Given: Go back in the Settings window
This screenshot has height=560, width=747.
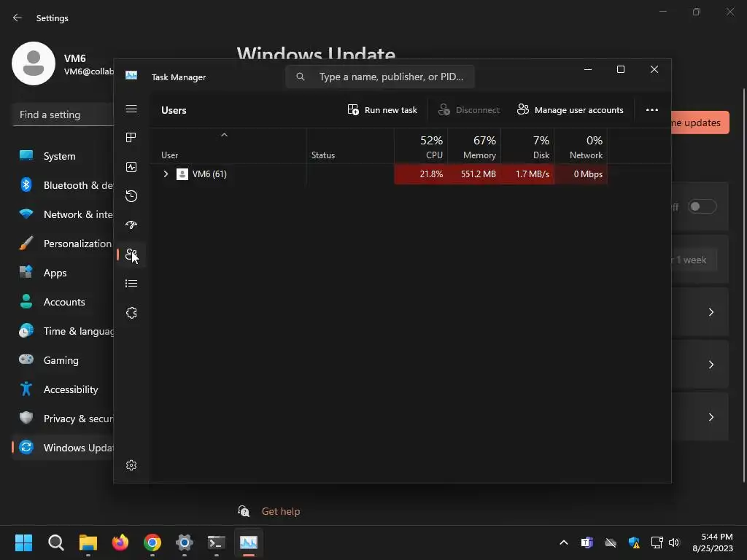Looking at the screenshot, I should [x=18, y=18].
